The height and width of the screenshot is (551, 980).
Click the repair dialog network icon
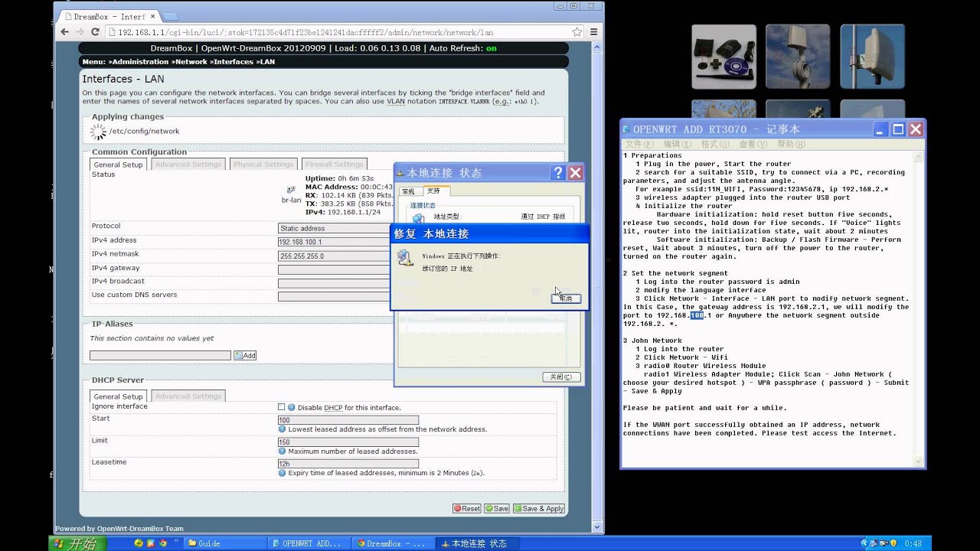(406, 259)
